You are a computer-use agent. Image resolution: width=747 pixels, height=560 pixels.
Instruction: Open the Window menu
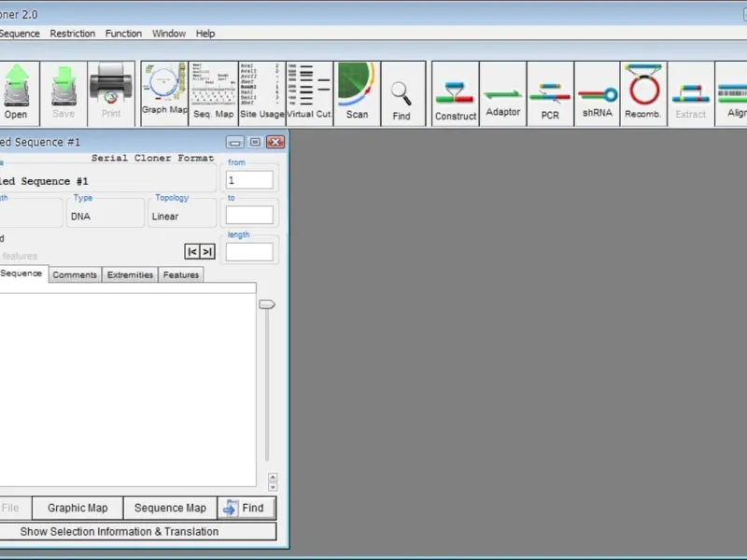[x=169, y=34]
